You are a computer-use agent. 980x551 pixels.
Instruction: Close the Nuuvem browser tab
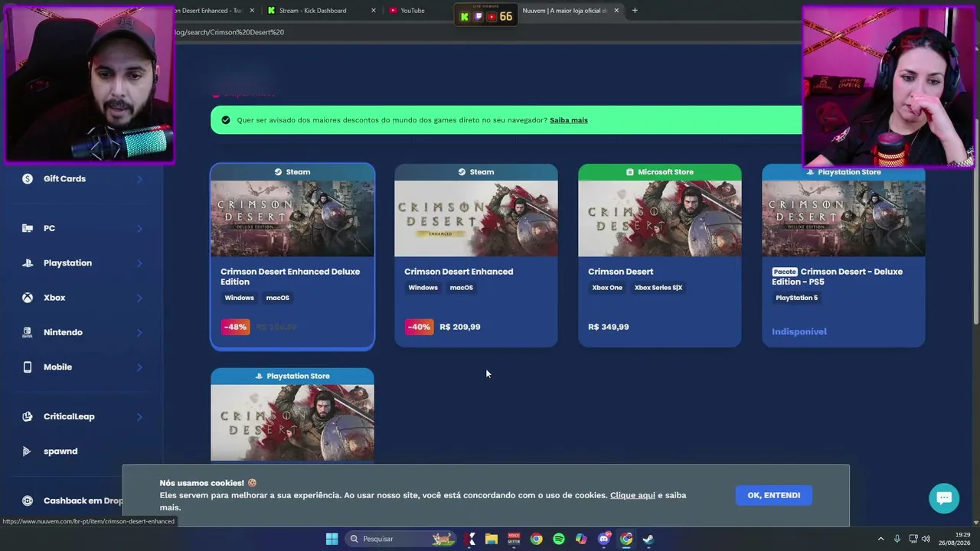pyautogui.click(x=616, y=11)
